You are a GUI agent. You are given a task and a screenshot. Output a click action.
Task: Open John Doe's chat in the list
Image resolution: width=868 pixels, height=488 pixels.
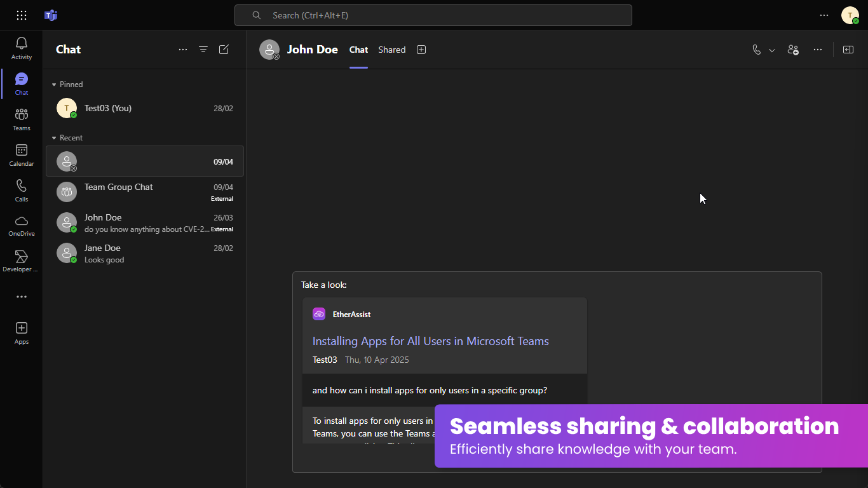point(145,222)
